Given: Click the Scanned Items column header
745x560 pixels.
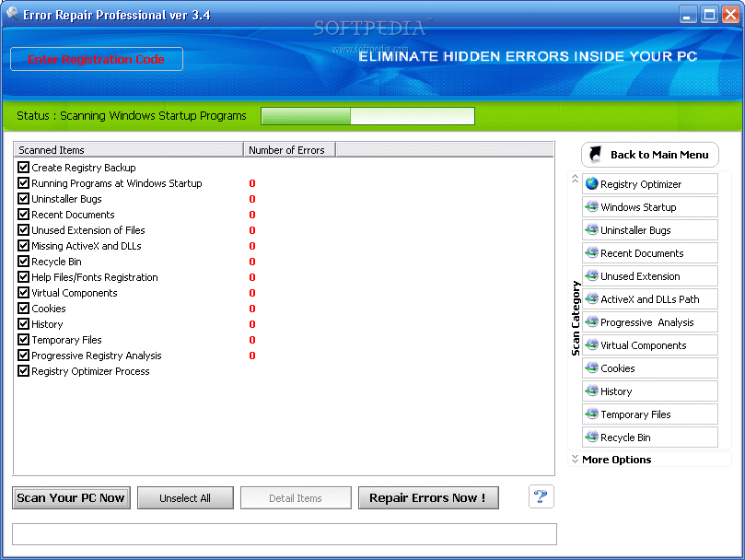Looking at the screenshot, I should pos(128,150).
